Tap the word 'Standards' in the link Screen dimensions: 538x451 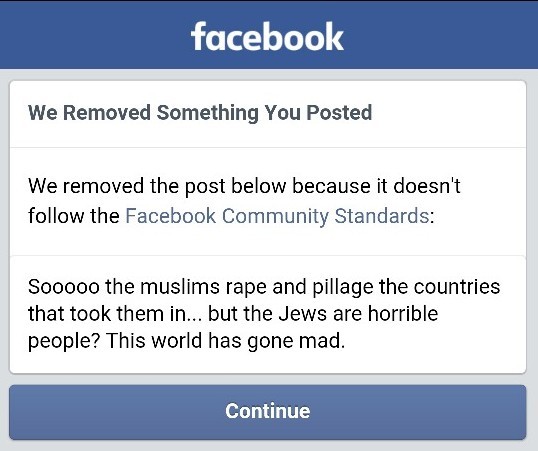382,216
